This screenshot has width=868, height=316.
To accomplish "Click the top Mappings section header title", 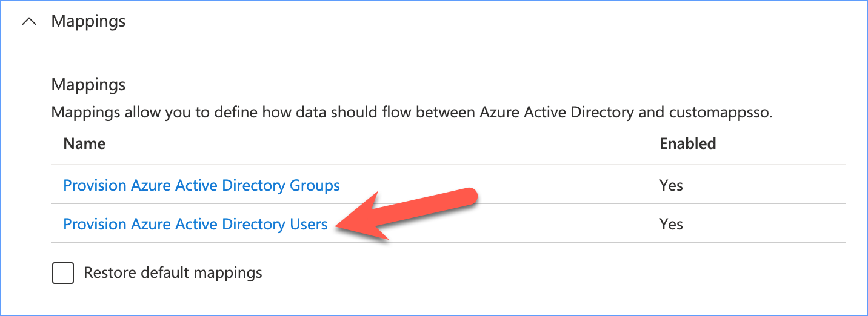I will pyautogui.click(x=88, y=21).
